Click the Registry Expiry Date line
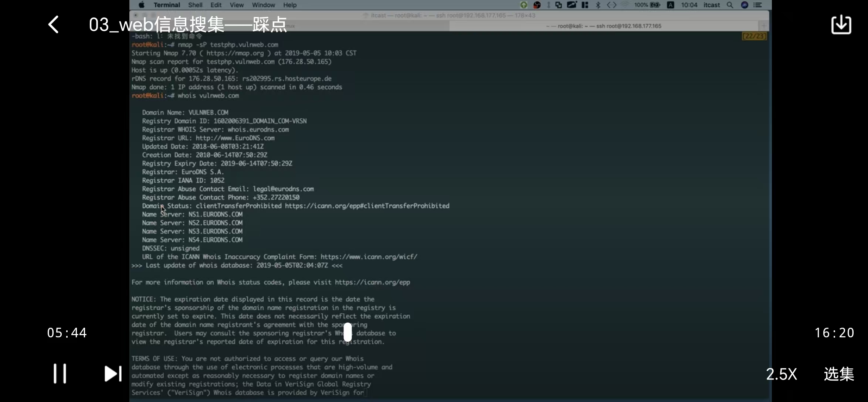This screenshot has width=868, height=402. click(217, 164)
